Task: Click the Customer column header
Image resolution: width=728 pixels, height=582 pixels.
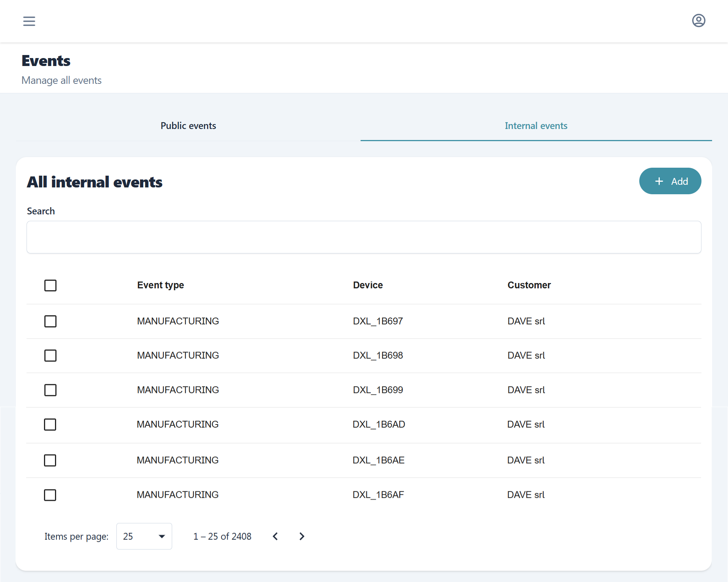Action: click(529, 285)
